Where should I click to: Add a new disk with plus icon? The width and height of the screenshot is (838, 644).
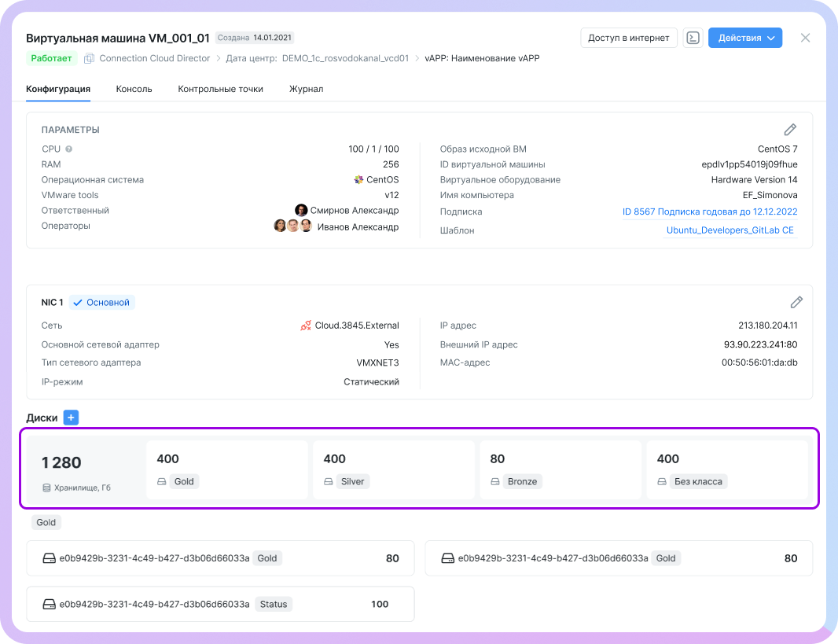point(71,418)
